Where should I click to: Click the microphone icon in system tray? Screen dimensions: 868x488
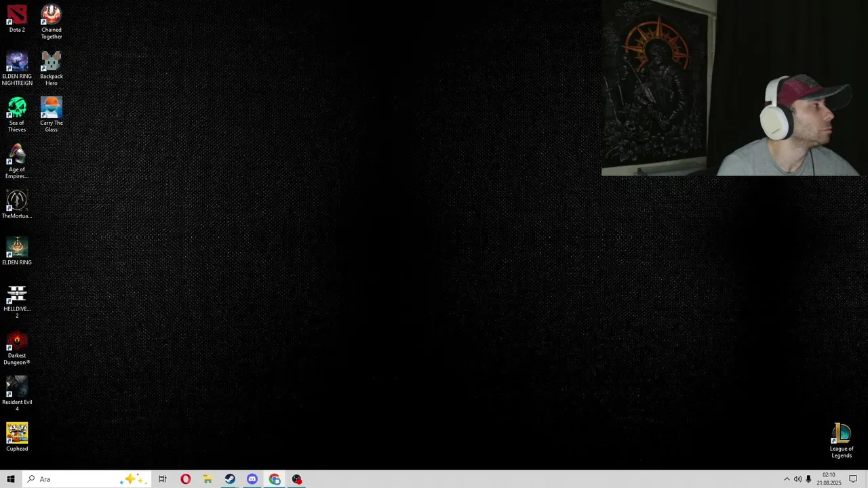click(x=808, y=479)
